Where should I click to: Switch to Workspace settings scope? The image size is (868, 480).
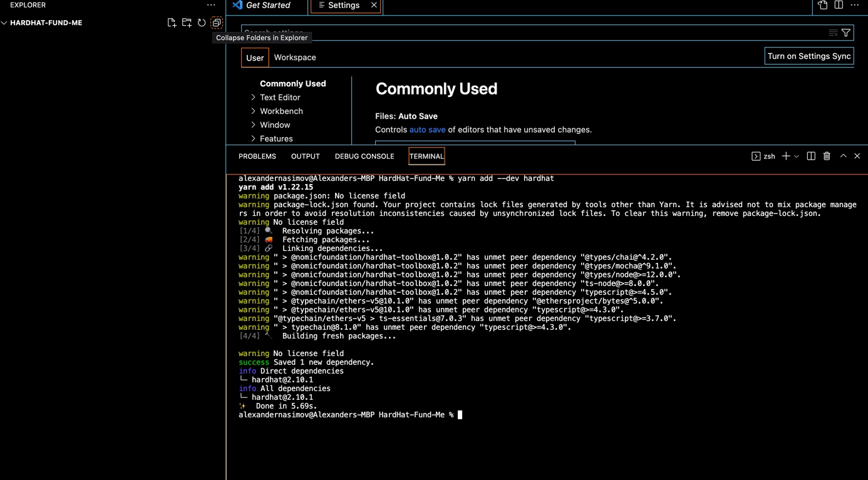coord(295,57)
